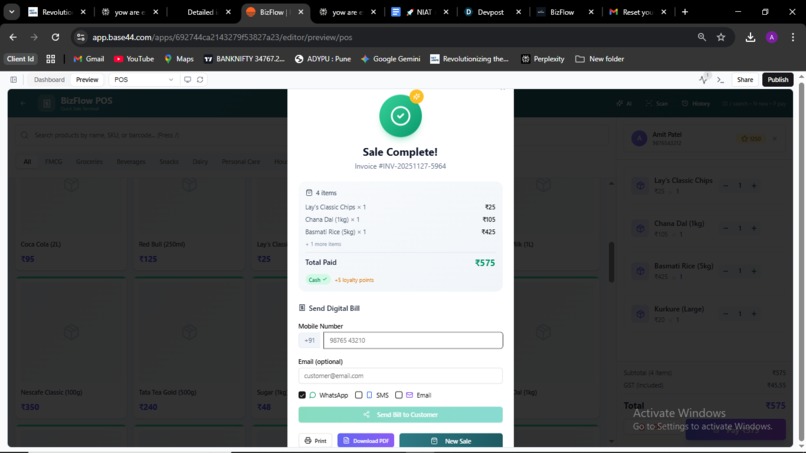Click the Amit Patel customer card
806x453 pixels.
click(704, 138)
